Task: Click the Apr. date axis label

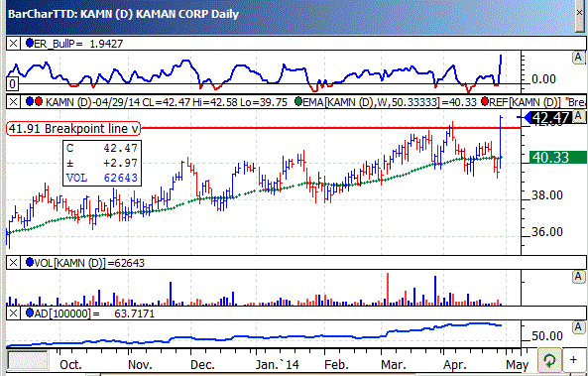Action: [x=455, y=365]
